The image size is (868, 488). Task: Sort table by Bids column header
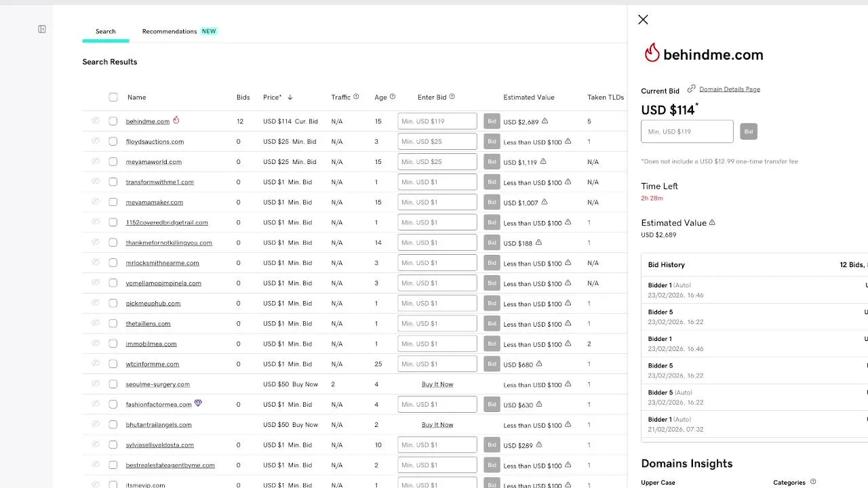point(243,97)
